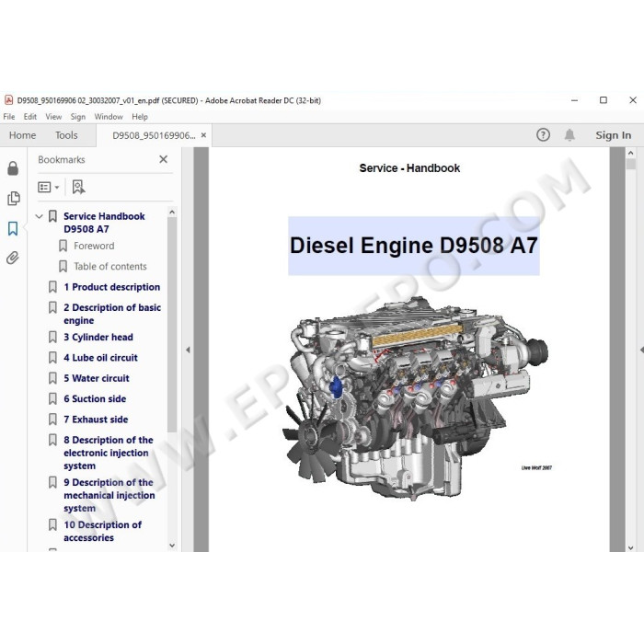Click bookmark icon beside 1 Product description
Screen dimensions: 644x644
[x=52, y=287]
